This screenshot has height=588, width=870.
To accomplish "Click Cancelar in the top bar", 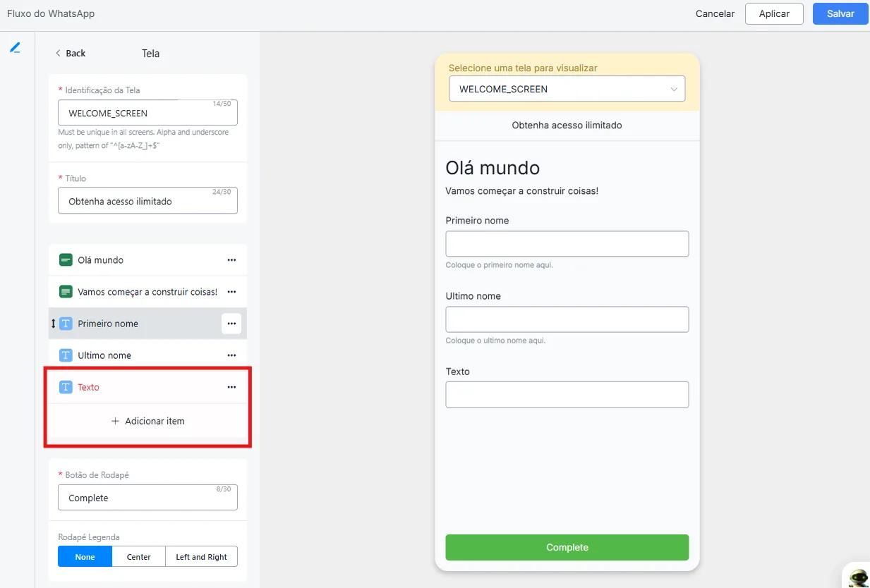I will pos(715,14).
